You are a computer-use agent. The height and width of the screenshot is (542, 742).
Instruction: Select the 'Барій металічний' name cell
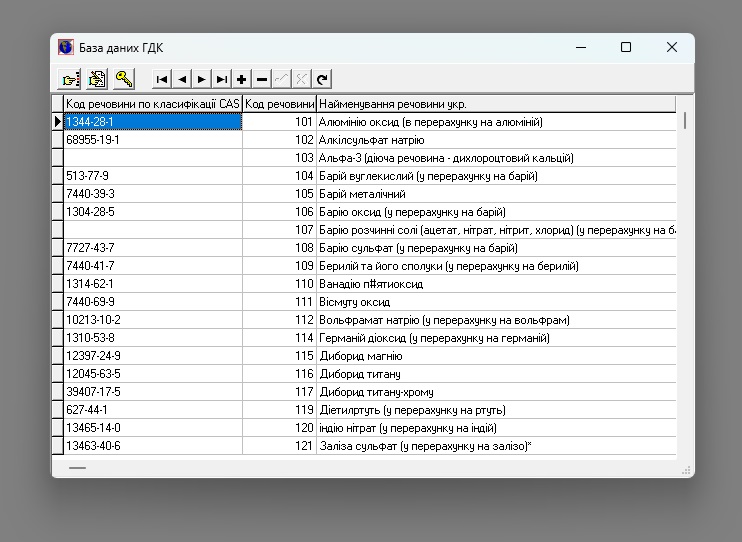point(495,194)
